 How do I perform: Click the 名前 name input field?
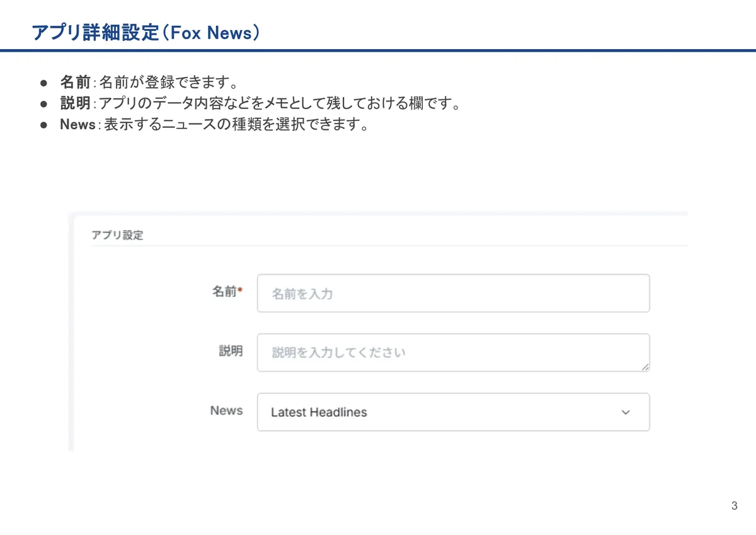453,293
